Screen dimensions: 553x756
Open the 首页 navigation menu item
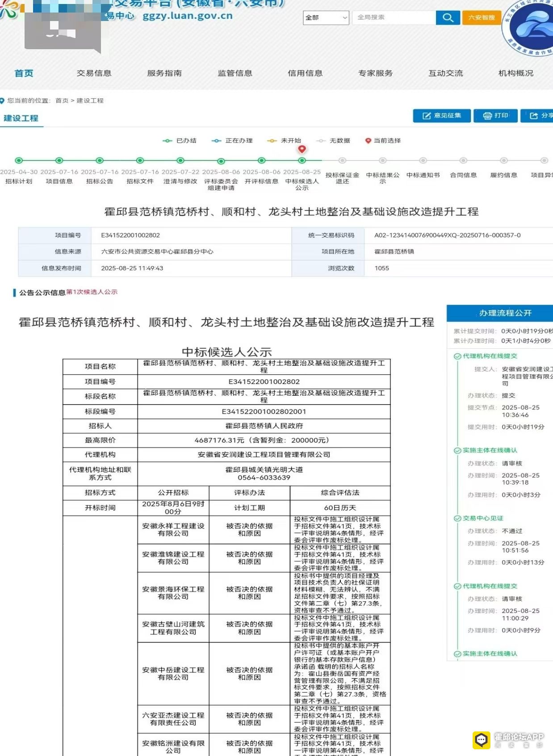(24, 73)
